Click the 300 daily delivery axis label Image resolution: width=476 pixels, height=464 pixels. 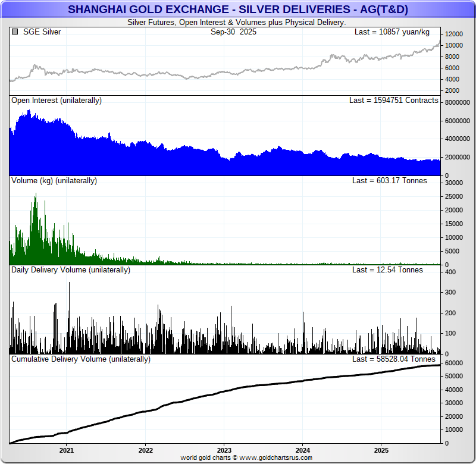[450, 293]
